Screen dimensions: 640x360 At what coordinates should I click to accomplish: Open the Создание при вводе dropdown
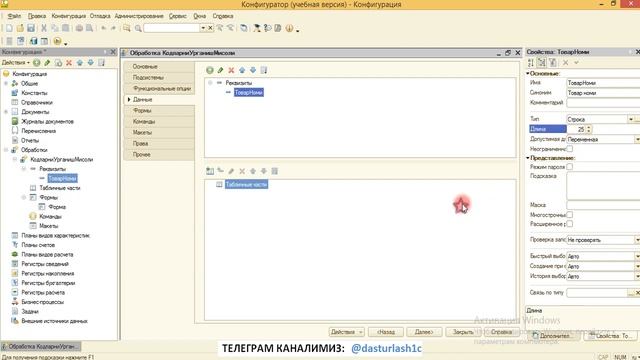point(637,266)
